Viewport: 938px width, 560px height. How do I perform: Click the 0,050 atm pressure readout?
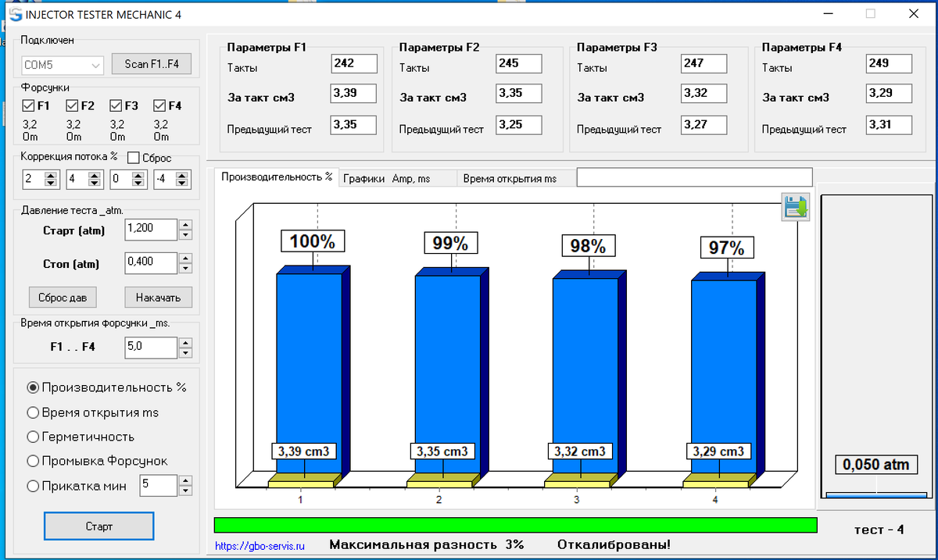click(875, 465)
